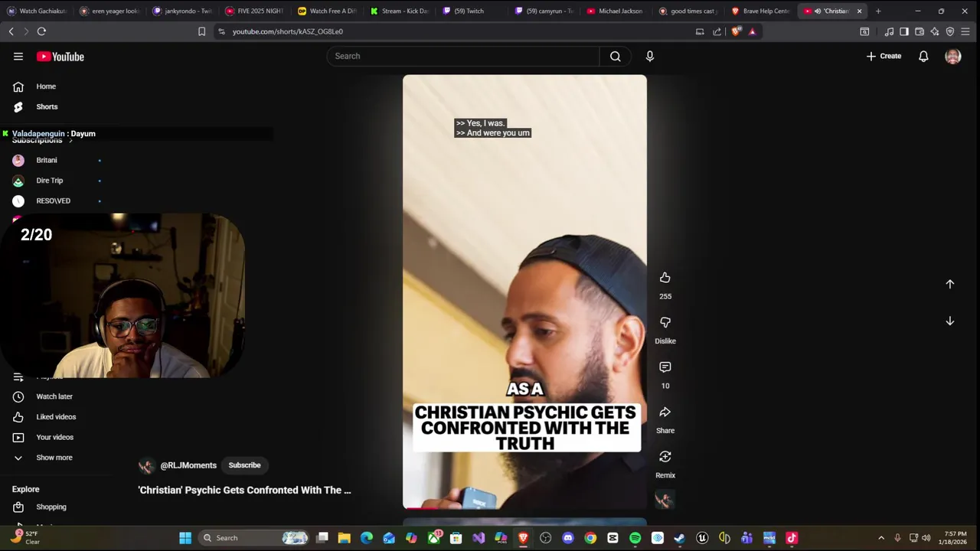Toggle the Brave sidebar panel
This screenshot has width=980, height=551.
pyautogui.click(x=904, y=31)
